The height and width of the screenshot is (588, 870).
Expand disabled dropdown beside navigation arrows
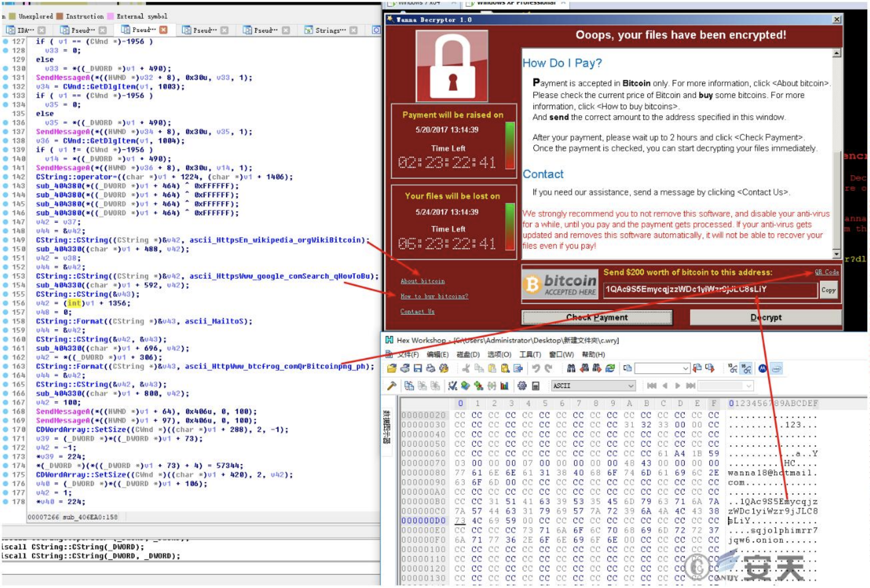pyautogui.click(x=748, y=386)
